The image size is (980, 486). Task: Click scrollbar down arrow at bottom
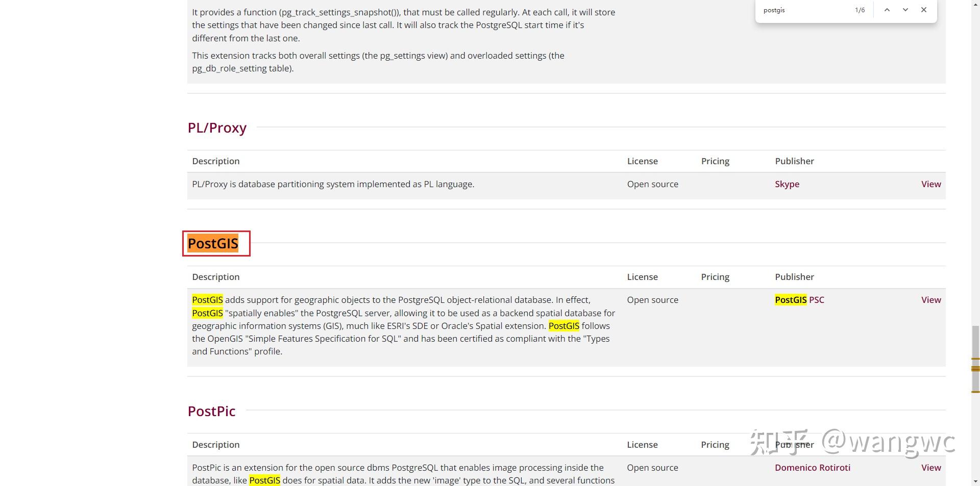(975, 481)
